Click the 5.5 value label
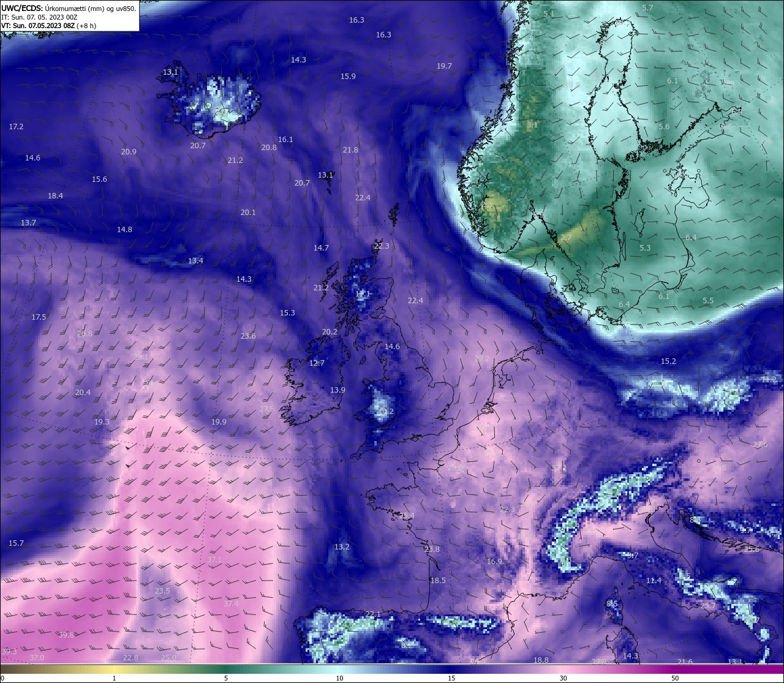The height and width of the screenshot is (683, 784). (x=708, y=301)
